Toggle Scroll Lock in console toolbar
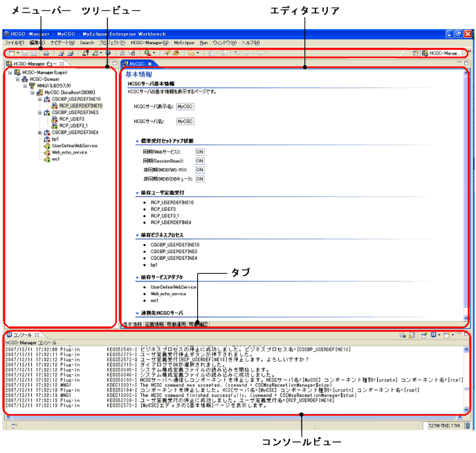476x453 pixels. click(x=412, y=335)
